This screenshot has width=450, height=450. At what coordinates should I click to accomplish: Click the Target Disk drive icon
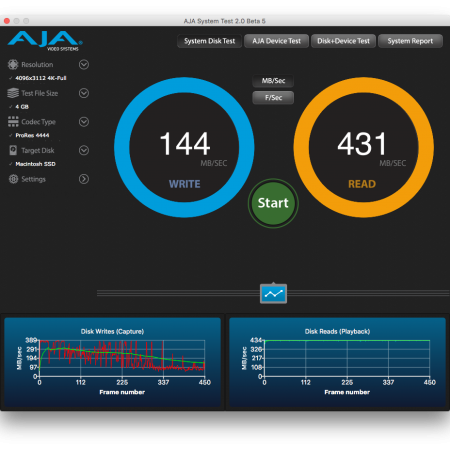pyautogui.click(x=13, y=150)
